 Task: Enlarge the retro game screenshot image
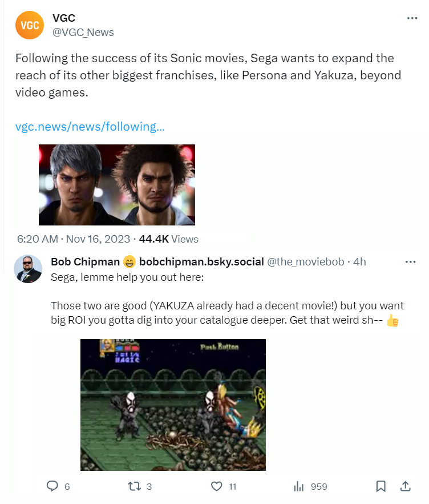173,405
